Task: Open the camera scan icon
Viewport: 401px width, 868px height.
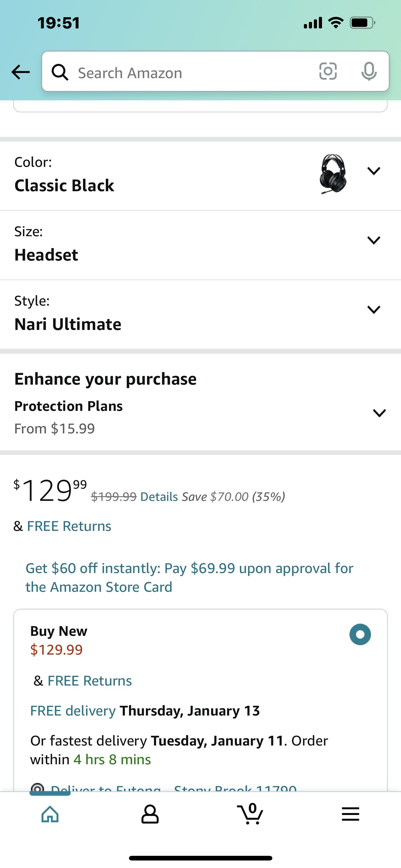Action: click(328, 71)
